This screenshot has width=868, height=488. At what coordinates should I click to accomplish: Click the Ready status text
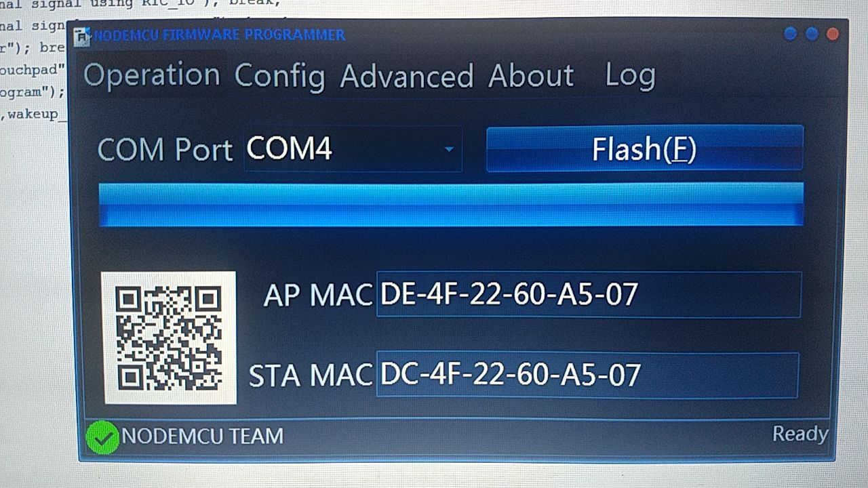(800, 434)
